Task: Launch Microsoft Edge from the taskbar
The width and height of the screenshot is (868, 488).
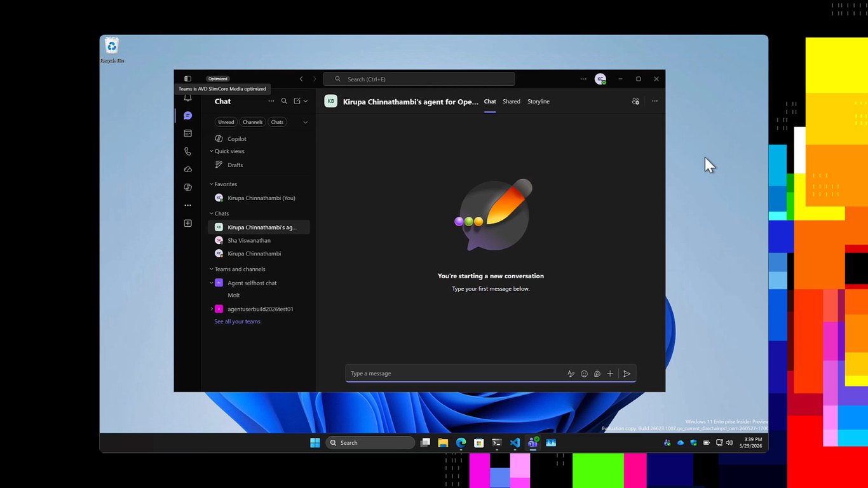Action: tap(461, 443)
